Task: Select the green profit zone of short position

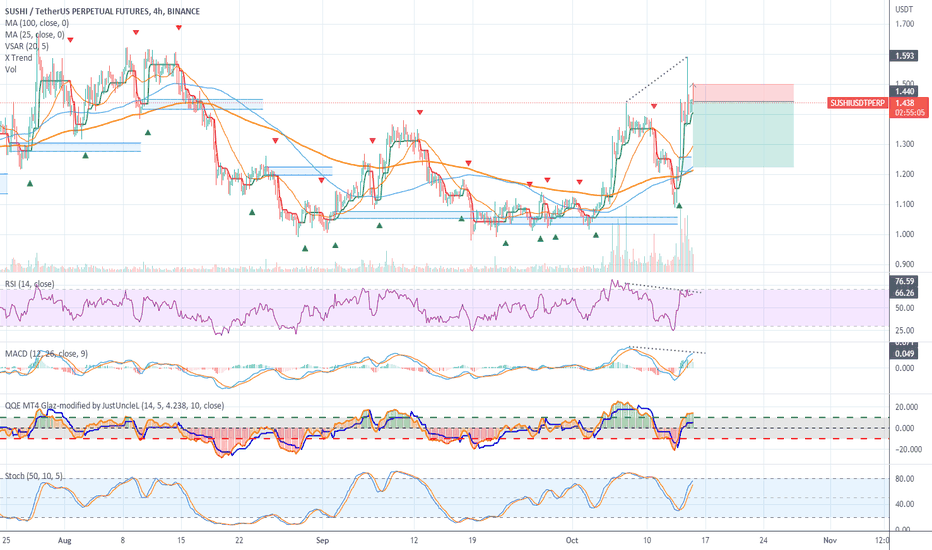Action: click(743, 134)
